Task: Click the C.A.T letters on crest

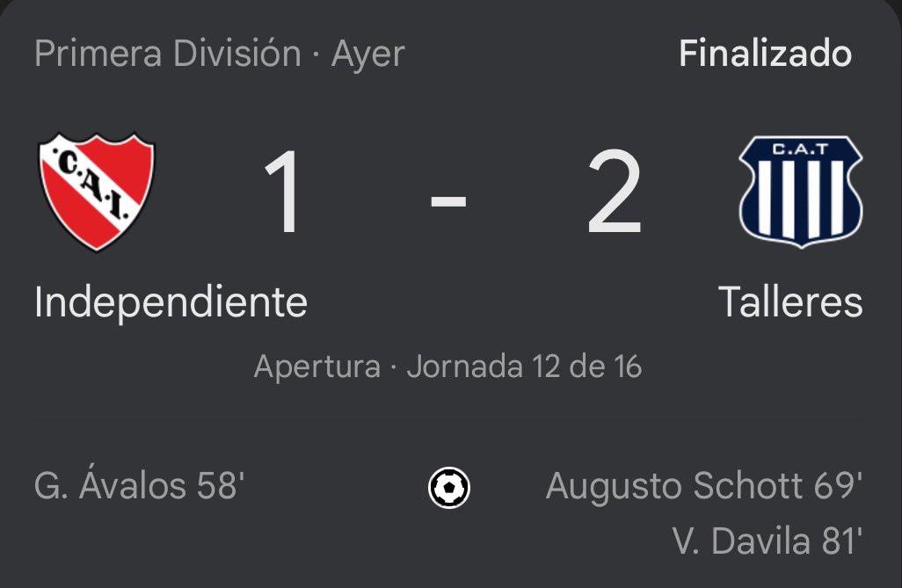Action: [800, 149]
